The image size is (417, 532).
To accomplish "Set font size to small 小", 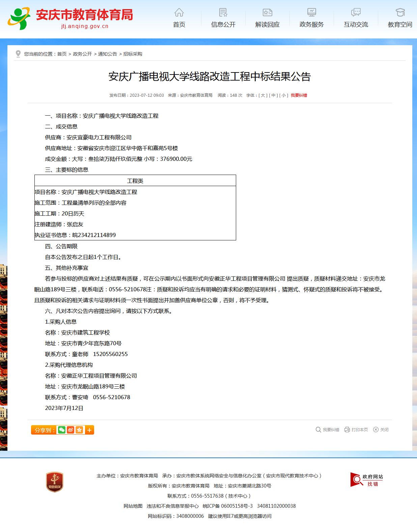I will point(284,95).
